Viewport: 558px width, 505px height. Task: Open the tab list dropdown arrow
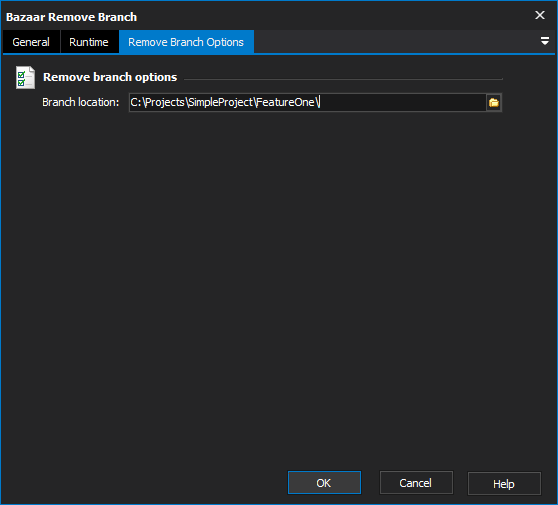point(544,41)
